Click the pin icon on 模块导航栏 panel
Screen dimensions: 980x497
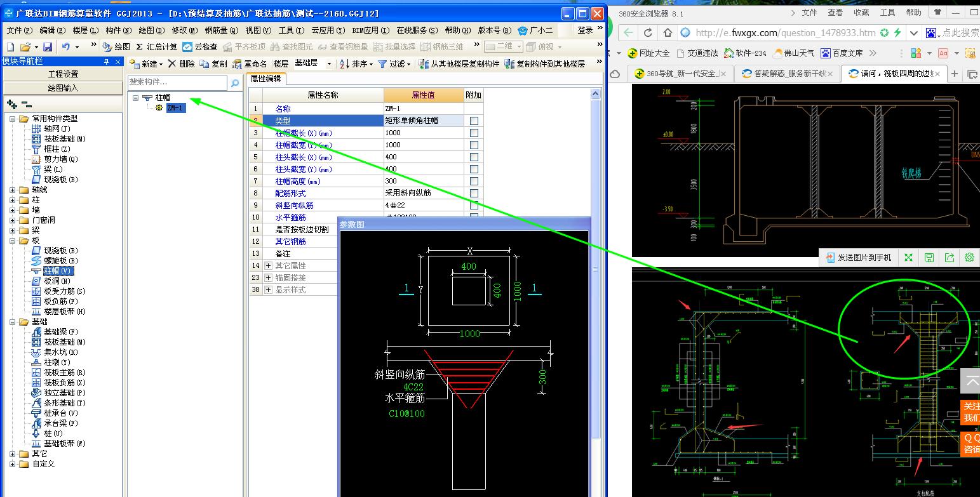pyautogui.click(x=107, y=62)
